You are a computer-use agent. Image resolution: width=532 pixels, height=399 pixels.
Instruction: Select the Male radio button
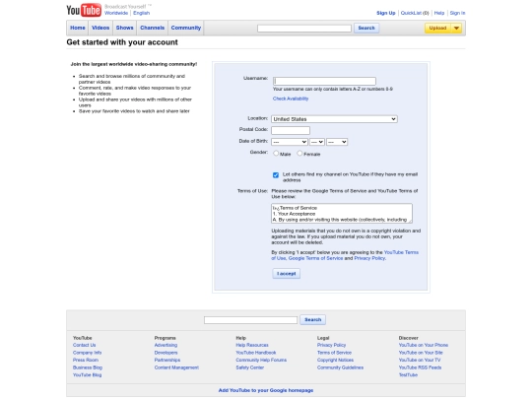276,154
